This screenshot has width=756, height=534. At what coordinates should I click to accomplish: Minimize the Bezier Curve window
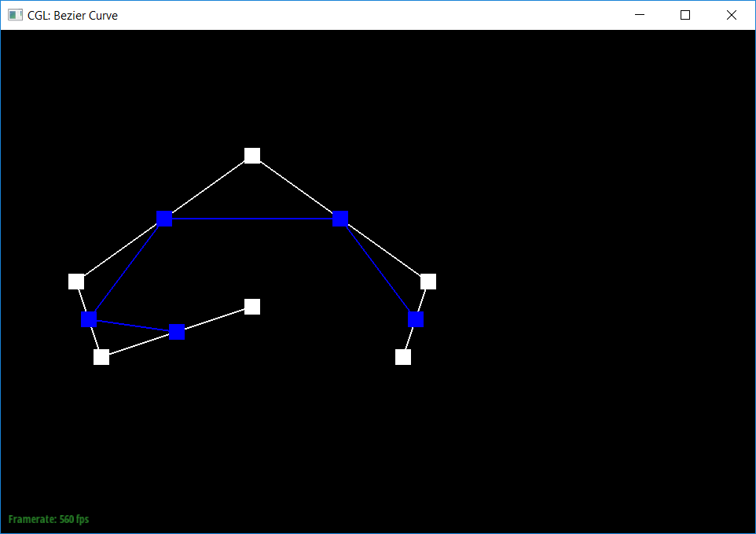tap(640, 15)
